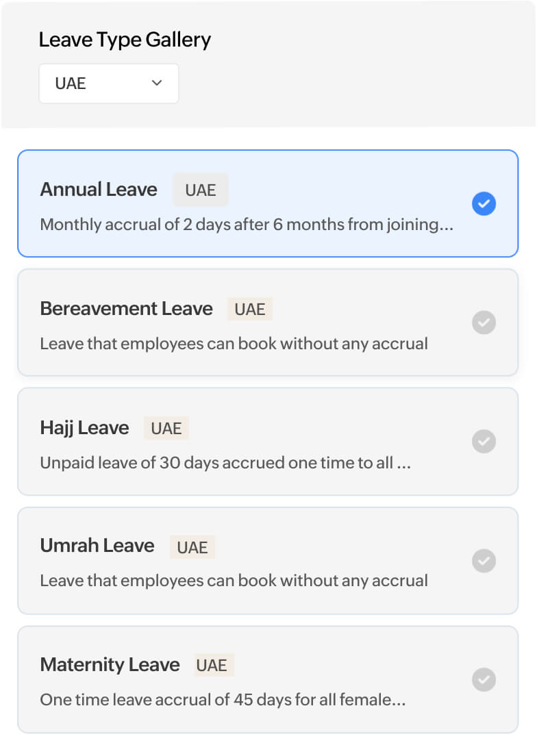This screenshot has height=756, width=537.
Task: Click the Maternity Leave title
Action: [x=110, y=664]
